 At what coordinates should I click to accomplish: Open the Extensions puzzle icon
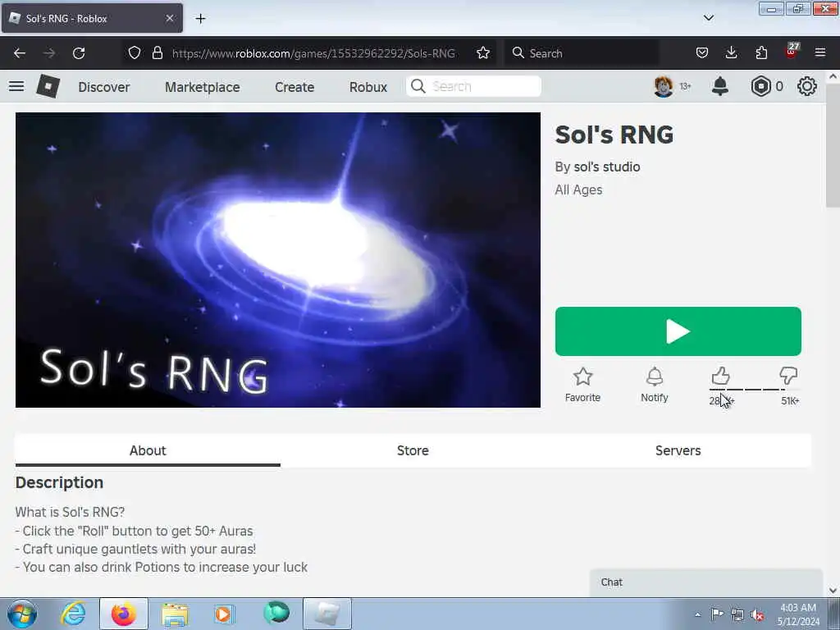tap(761, 53)
